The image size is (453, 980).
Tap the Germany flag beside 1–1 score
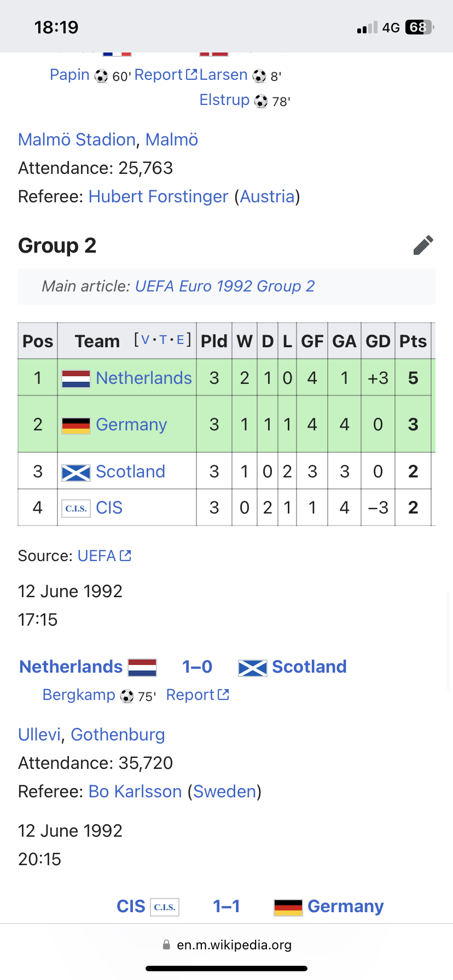tap(288, 907)
